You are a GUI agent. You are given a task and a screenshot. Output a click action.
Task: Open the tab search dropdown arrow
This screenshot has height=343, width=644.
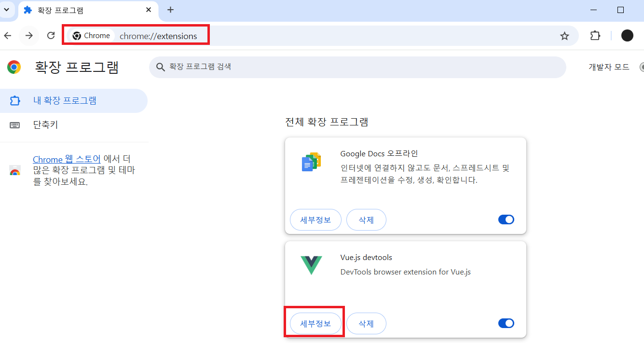coord(7,10)
